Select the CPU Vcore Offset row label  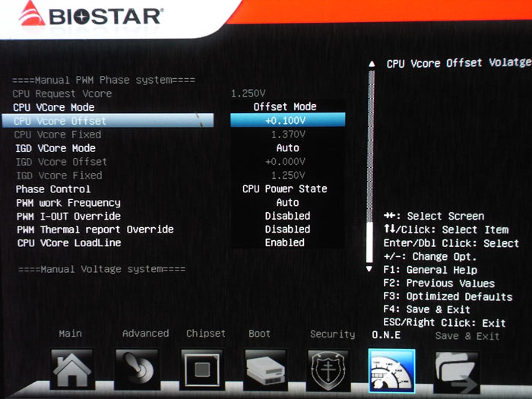coord(61,121)
